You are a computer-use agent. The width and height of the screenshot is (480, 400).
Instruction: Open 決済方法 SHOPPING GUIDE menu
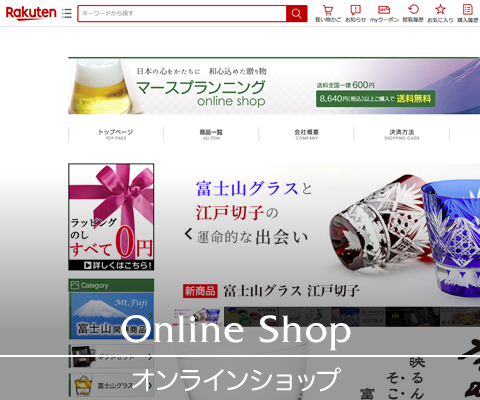402,134
